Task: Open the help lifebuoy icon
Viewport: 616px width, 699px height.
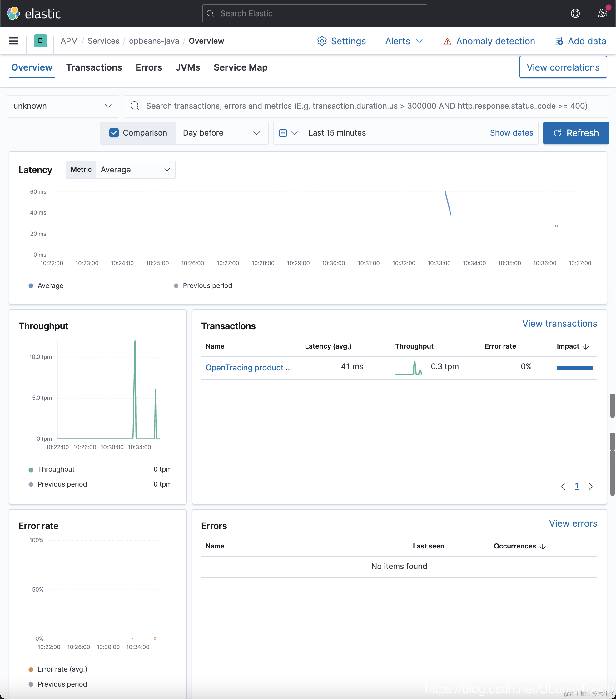Action: 575,14
